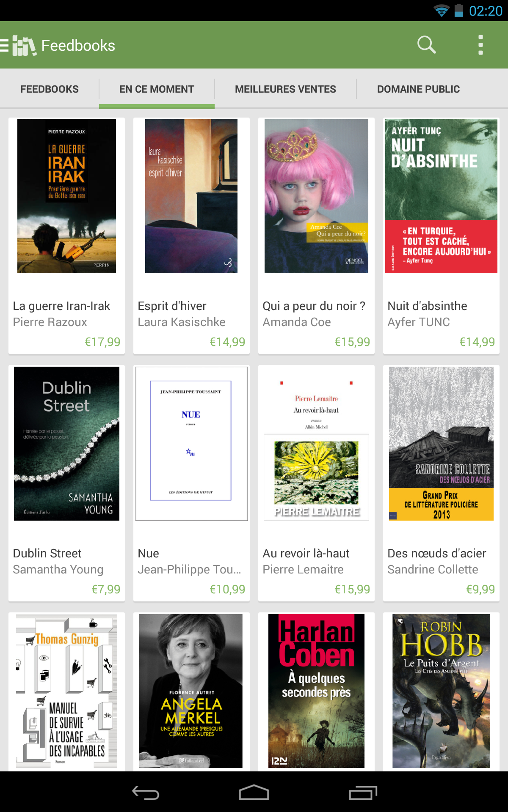Switch to the DOMAINE PUBLIC tab
Viewport: 508px width, 812px height.
pos(418,89)
